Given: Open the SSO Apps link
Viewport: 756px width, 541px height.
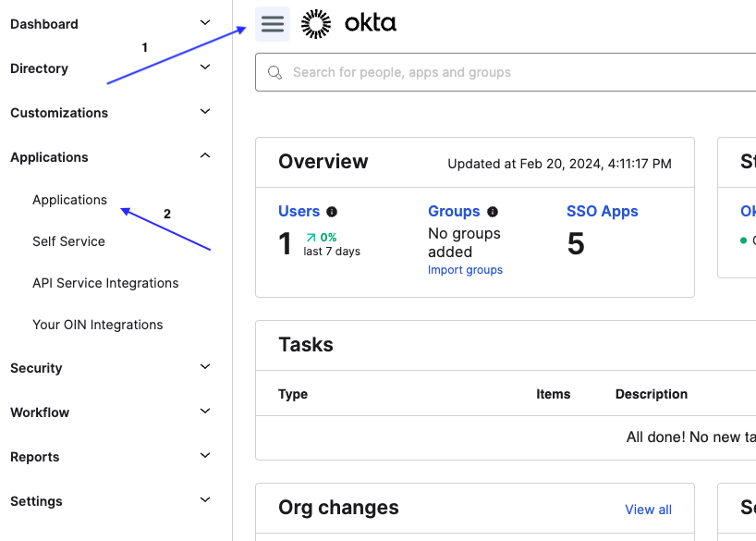Looking at the screenshot, I should [x=602, y=212].
